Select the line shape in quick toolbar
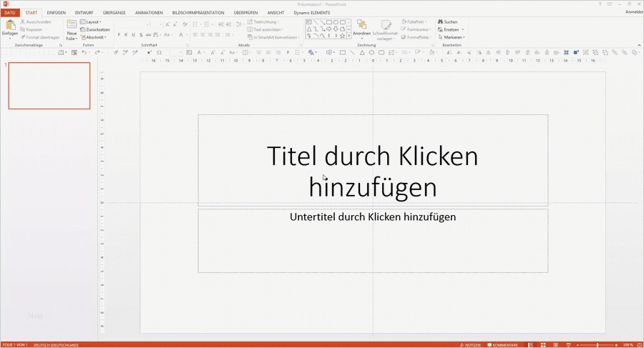Viewport: 644px width, 348px height. (352, 53)
